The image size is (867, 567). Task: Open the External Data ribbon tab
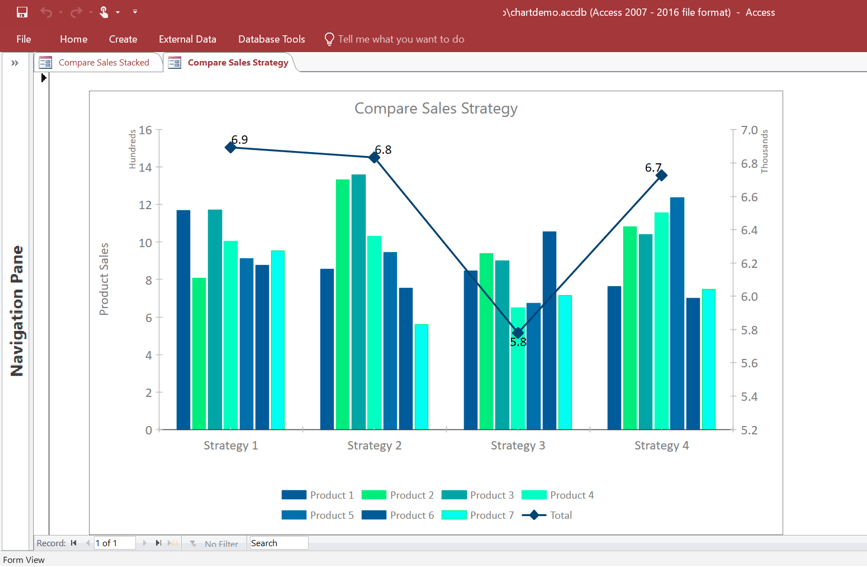click(187, 39)
